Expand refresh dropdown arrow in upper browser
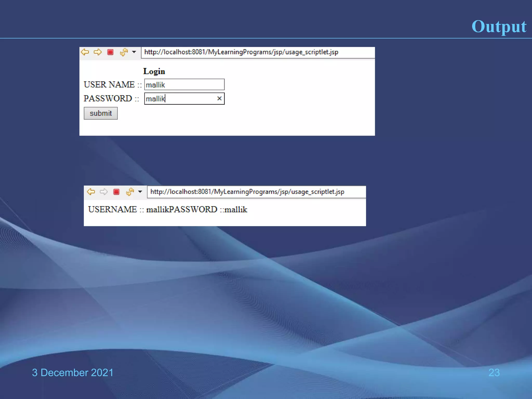Image resolution: width=532 pixels, height=399 pixels. coord(134,52)
